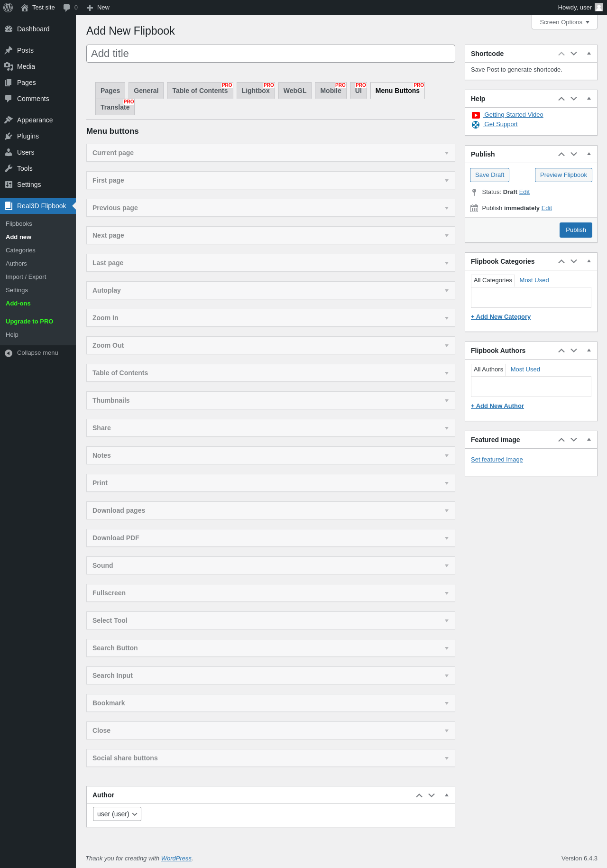Open the Tools menu with wrench icon
The width and height of the screenshot is (607, 868).
(38, 168)
